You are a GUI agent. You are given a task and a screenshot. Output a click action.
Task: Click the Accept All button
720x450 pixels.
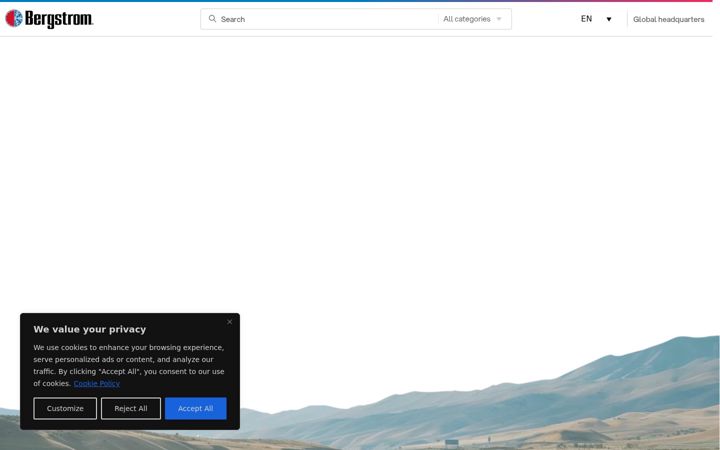point(196,408)
